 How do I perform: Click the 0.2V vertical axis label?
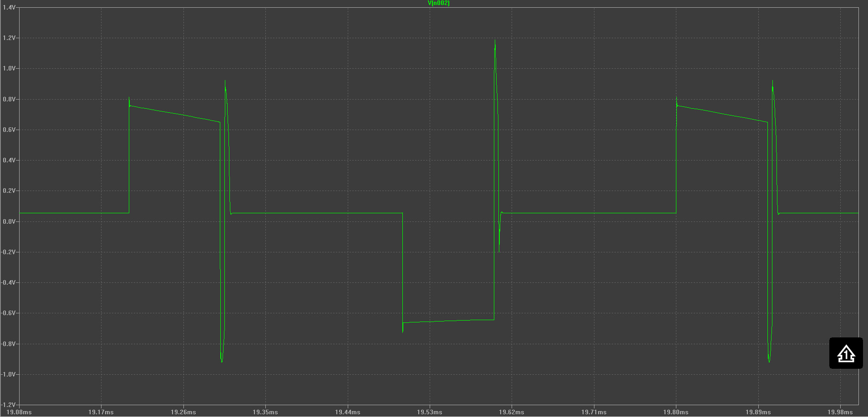point(9,191)
